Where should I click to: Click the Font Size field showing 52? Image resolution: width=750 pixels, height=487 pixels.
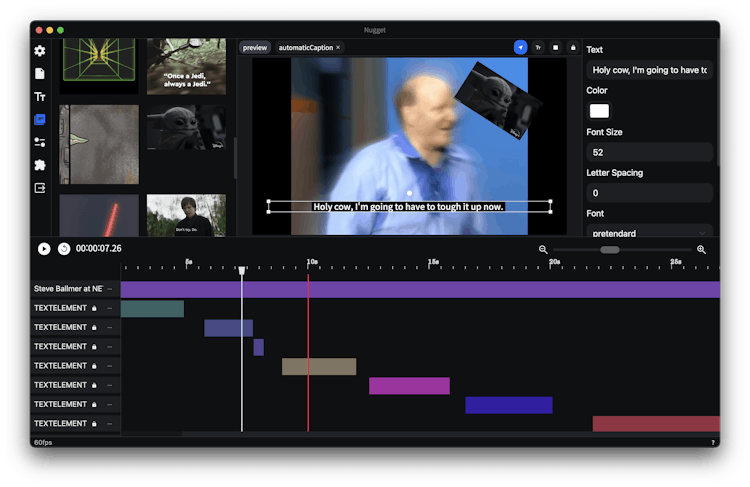[x=650, y=152]
